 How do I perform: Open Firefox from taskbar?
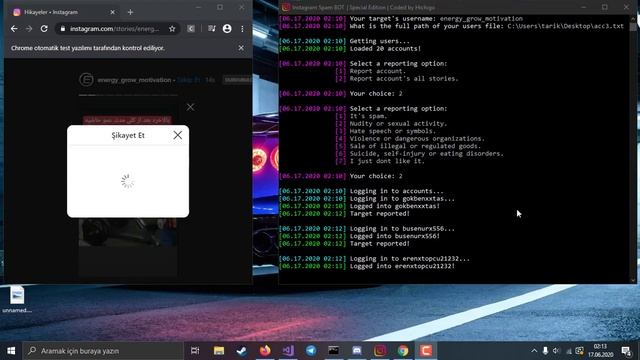tap(265, 351)
